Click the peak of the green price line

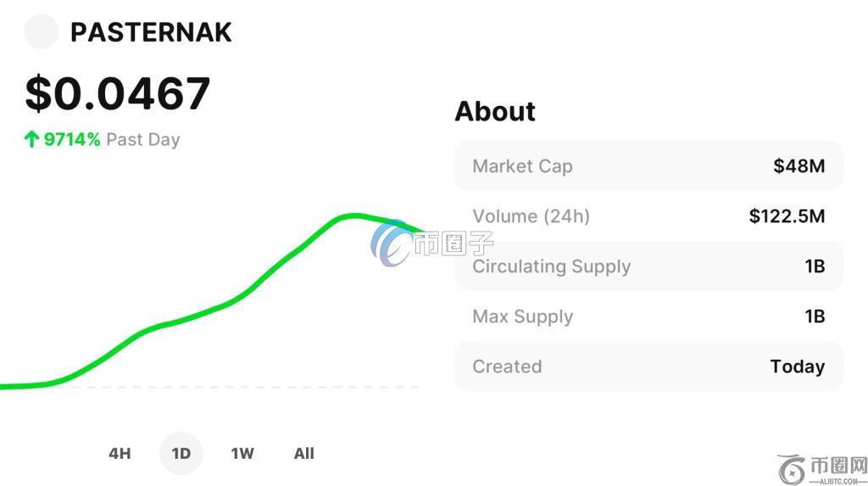point(353,215)
